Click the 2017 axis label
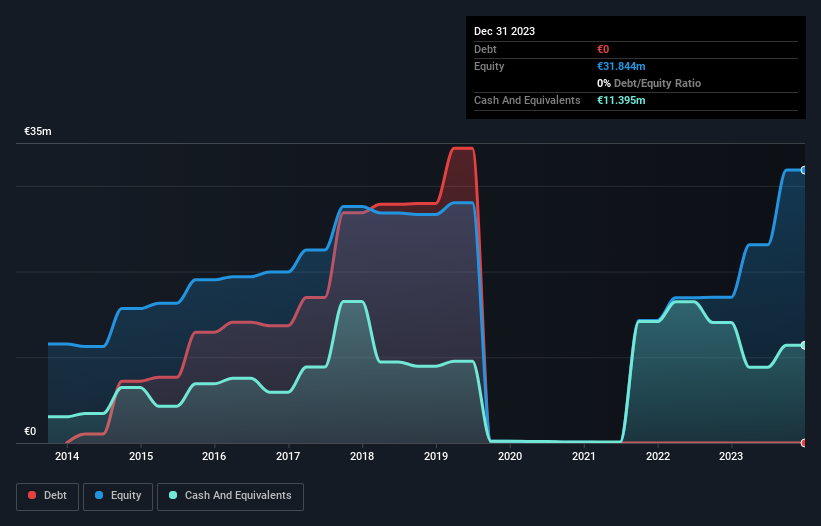 (x=288, y=456)
